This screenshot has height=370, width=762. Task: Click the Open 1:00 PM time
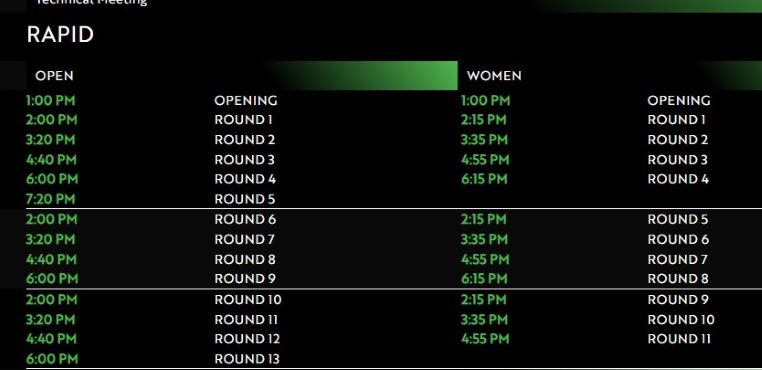coord(51,101)
